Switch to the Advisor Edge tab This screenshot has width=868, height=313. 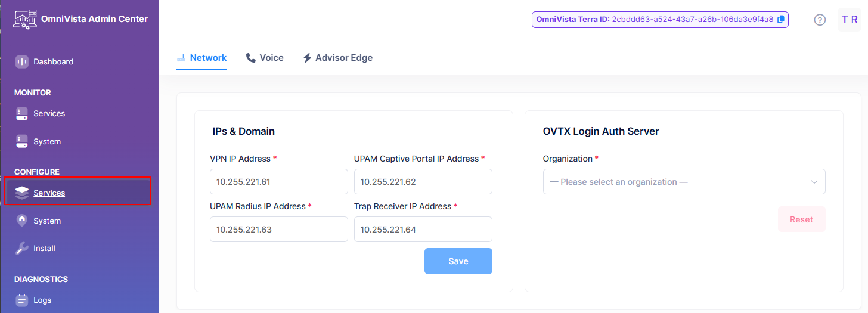pos(337,58)
